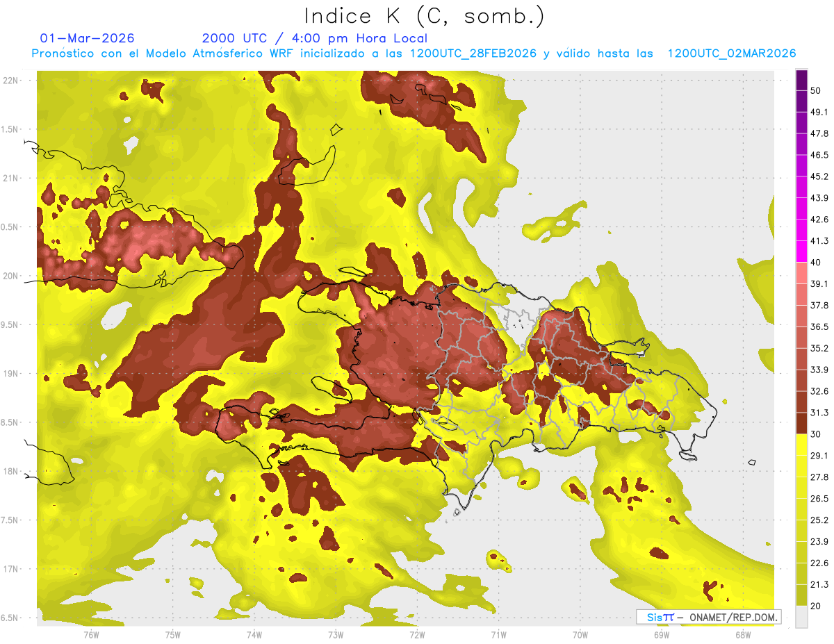Image resolution: width=834 pixels, height=644 pixels.
Task: Click the colorbar value label 26.5
Action: tap(819, 499)
